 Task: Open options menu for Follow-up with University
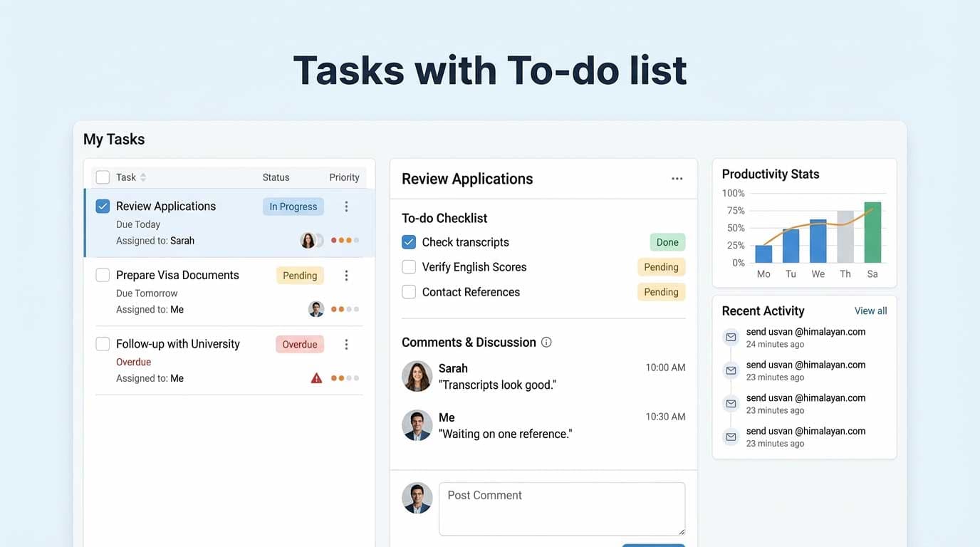pyautogui.click(x=347, y=344)
